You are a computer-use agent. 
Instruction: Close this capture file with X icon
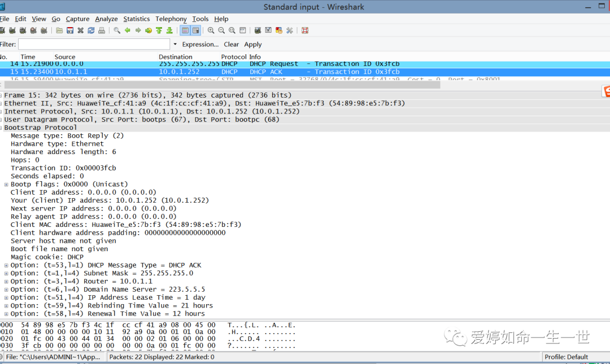pyautogui.click(x=81, y=30)
